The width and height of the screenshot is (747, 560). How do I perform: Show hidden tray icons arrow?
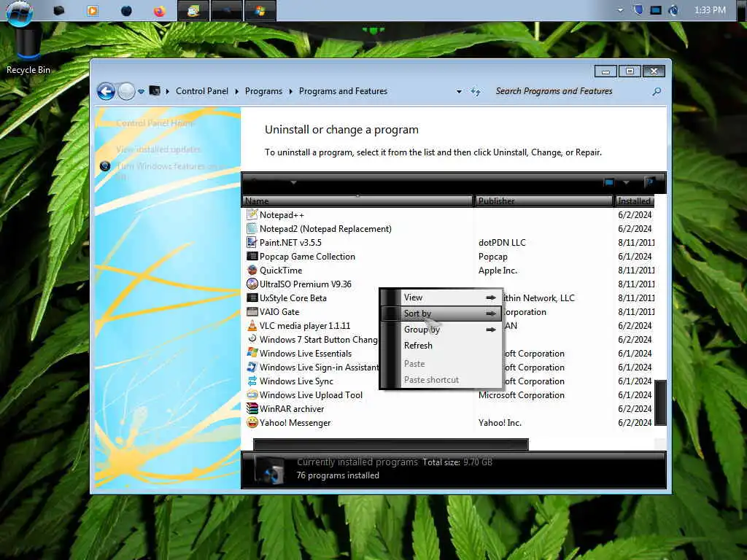620,10
